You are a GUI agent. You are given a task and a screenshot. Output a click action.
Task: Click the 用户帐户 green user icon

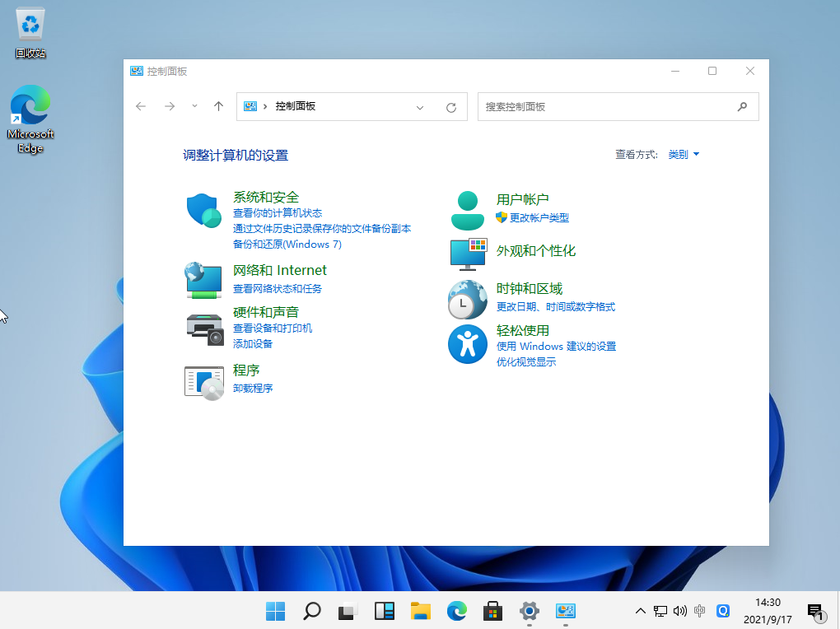tap(467, 209)
